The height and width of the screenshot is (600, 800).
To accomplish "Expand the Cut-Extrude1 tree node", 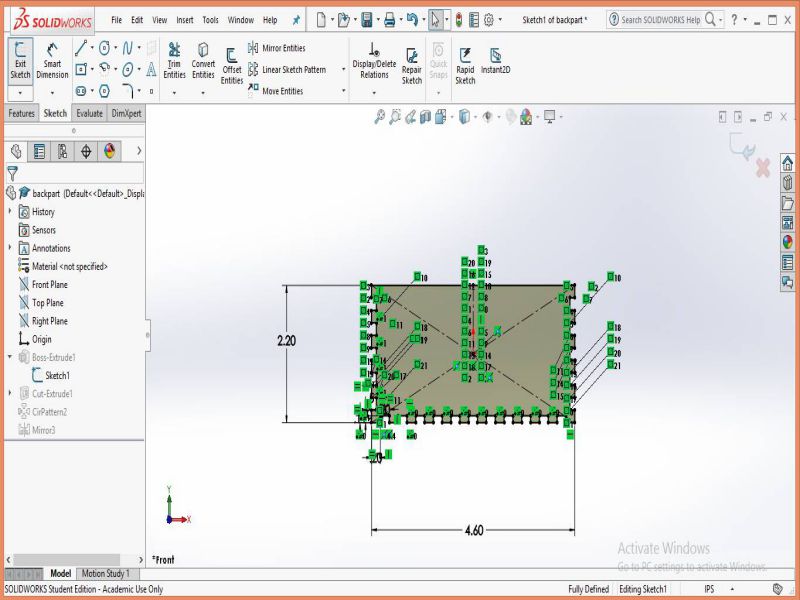I will click(9, 393).
